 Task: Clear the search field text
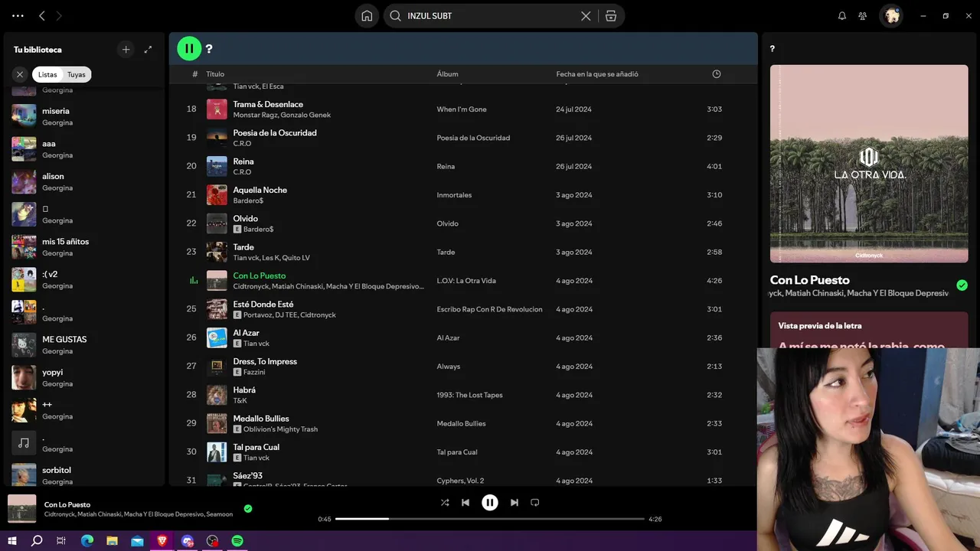click(x=586, y=16)
